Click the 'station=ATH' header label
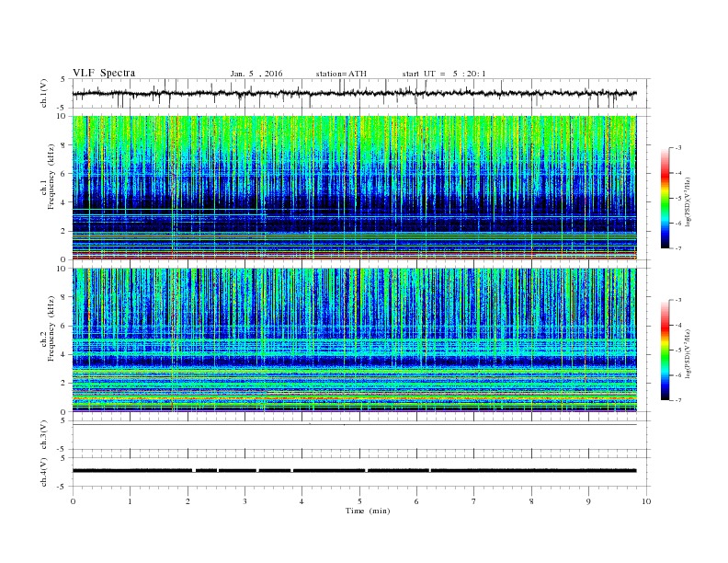Screen dimensions: 728x563 pos(341,74)
